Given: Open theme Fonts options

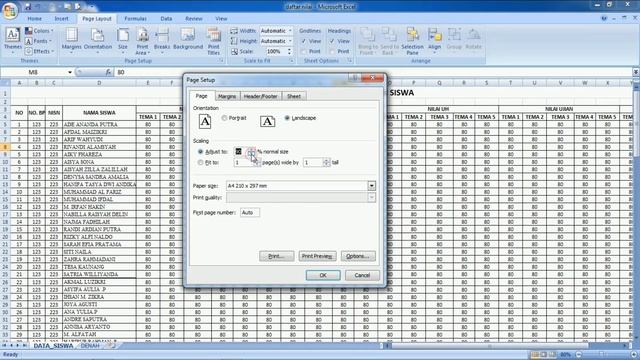Looking at the screenshot, I should pyautogui.click(x=38, y=41).
